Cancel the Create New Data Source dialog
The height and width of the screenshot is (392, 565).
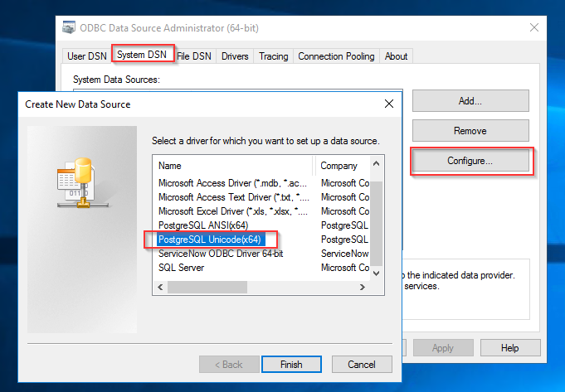pyautogui.click(x=362, y=365)
